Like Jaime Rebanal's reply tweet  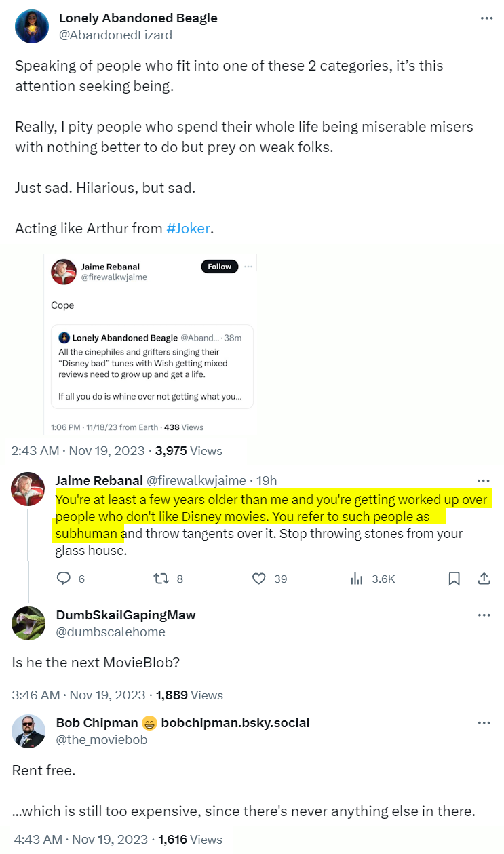[258, 579]
